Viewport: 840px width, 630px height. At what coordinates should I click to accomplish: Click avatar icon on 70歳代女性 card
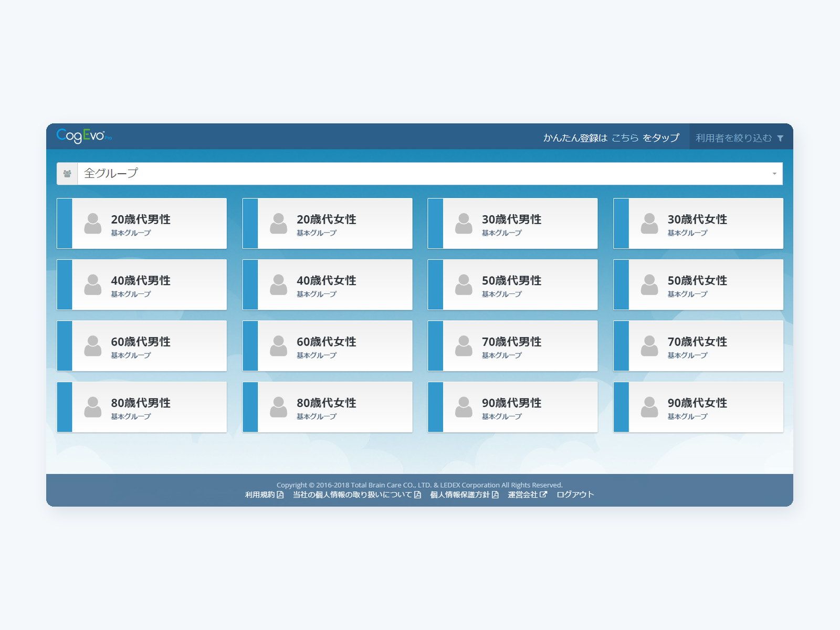649,346
